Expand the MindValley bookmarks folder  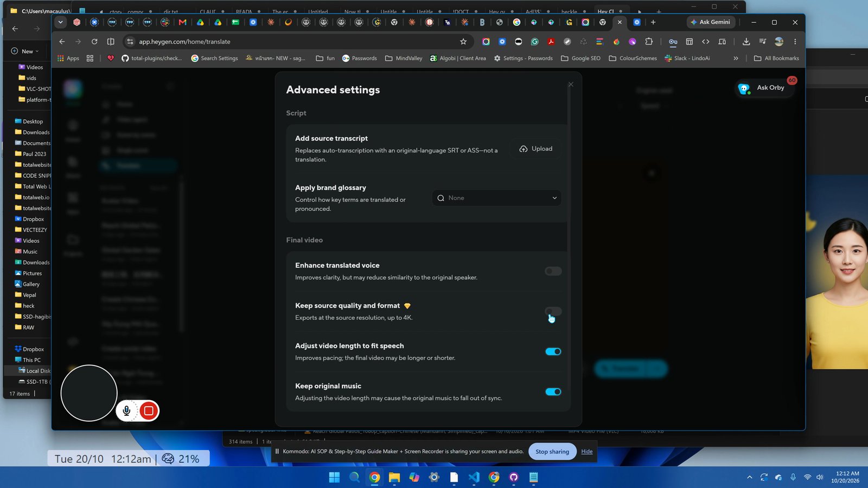pyautogui.click(x=404, y=58)
